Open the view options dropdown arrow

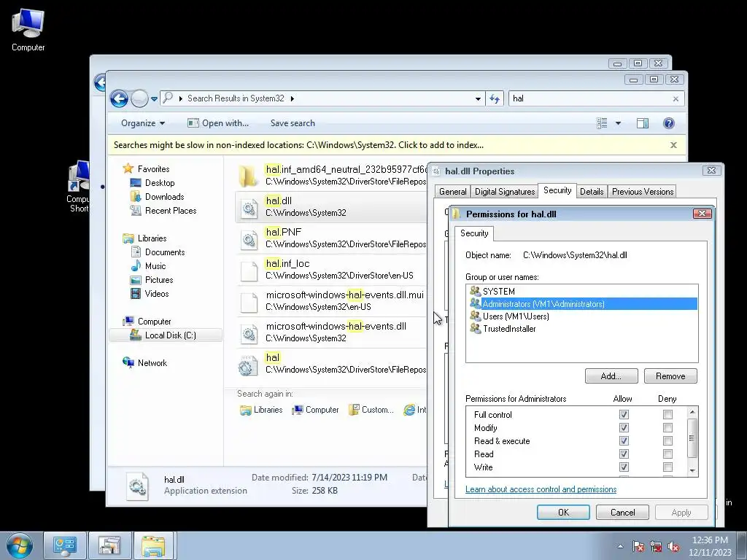(618, 122)
